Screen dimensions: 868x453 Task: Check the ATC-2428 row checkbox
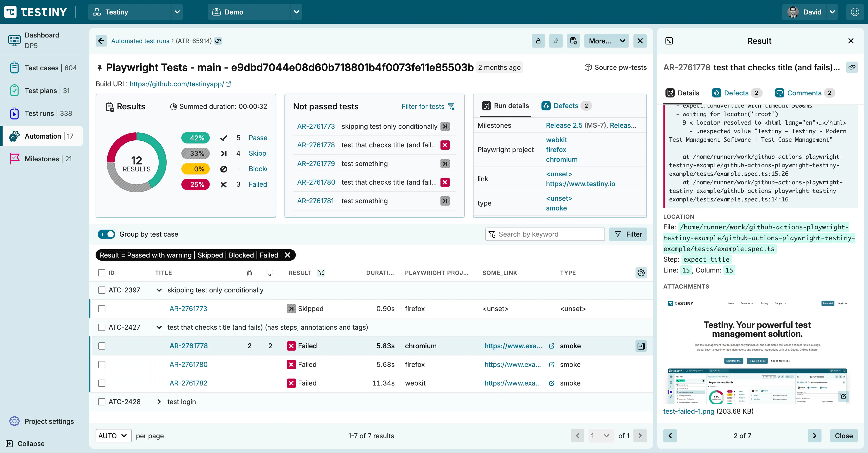[x=102, y=402]
